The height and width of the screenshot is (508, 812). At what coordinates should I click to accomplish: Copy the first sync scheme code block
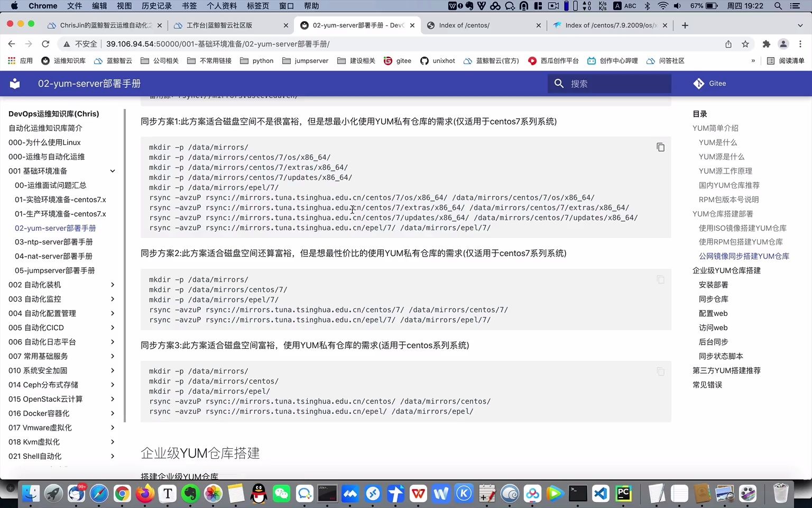pyautogui.click(x=660, y=147)
